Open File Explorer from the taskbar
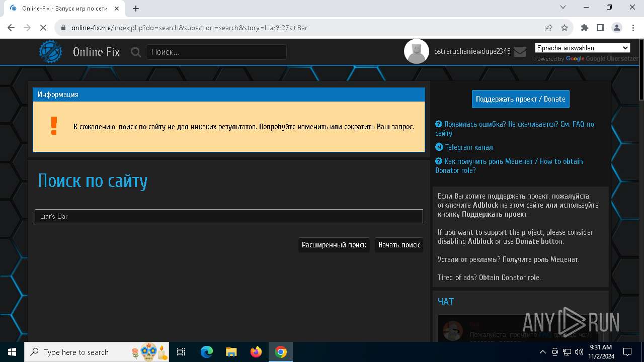 pos(231,352)
